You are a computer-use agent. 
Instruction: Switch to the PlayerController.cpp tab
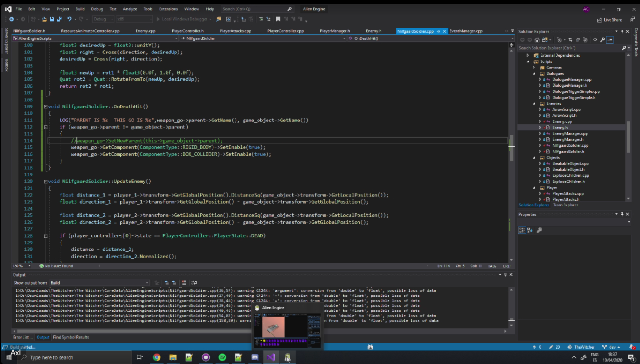pyautogui.click(x=285, y=31)
